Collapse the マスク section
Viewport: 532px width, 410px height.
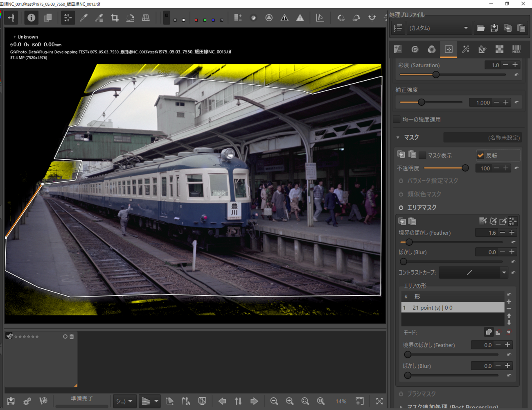pyautogui.click(x=398, y=138)
